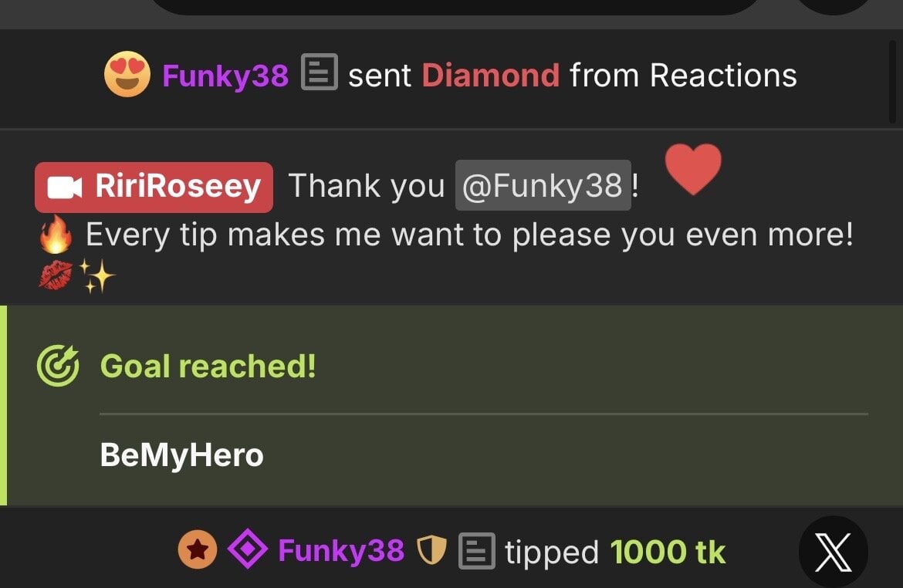Click the @Funky38 mention tag
This screenshot has width=903, height=588.
(x=543, y=186)
